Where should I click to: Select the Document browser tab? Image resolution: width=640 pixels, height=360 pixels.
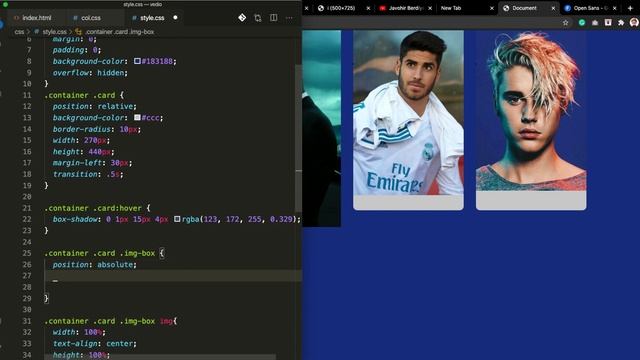[525, 8]
